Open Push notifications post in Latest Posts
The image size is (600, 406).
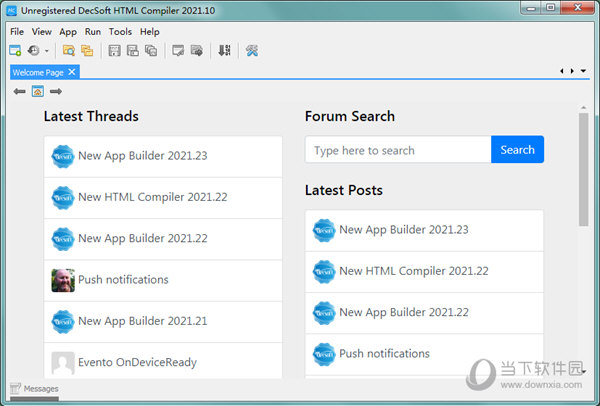coord(424,354)
